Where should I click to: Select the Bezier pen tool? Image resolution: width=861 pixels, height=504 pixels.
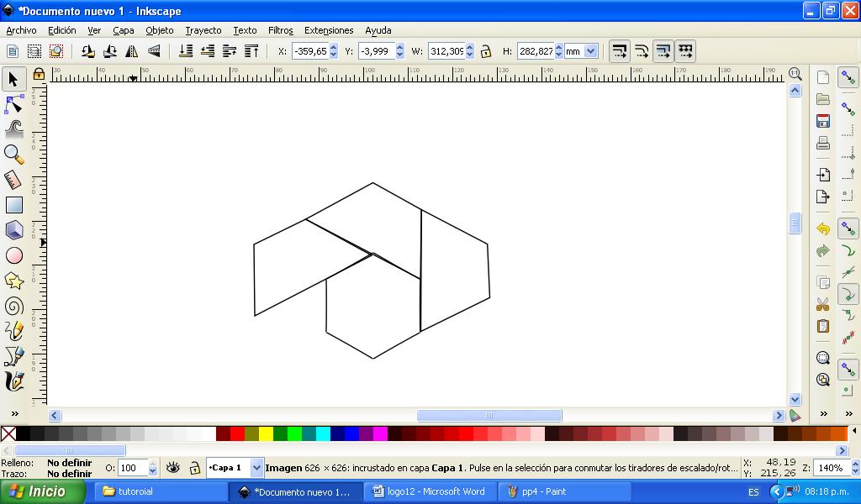click(x=13, y=356)
